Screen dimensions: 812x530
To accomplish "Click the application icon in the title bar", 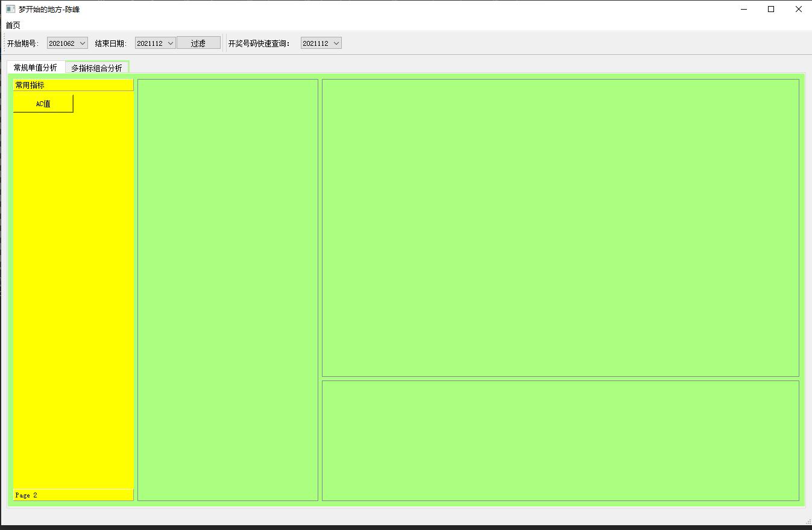I will pos(10,9).
